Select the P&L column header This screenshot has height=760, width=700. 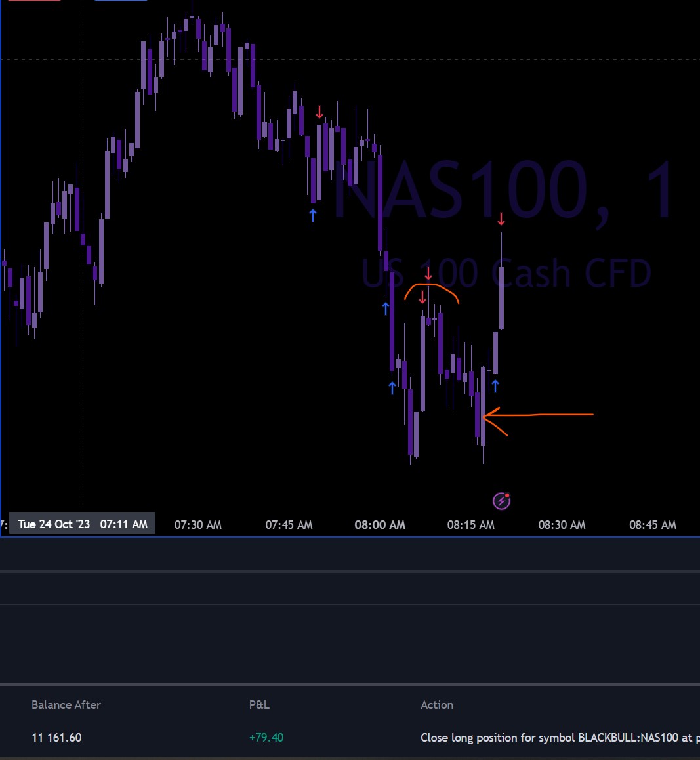point(259,705)
